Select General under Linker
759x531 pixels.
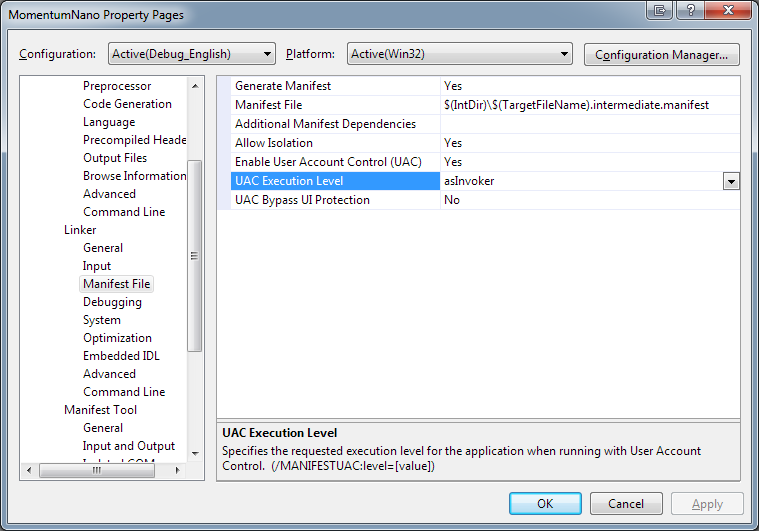coord(103,248)
